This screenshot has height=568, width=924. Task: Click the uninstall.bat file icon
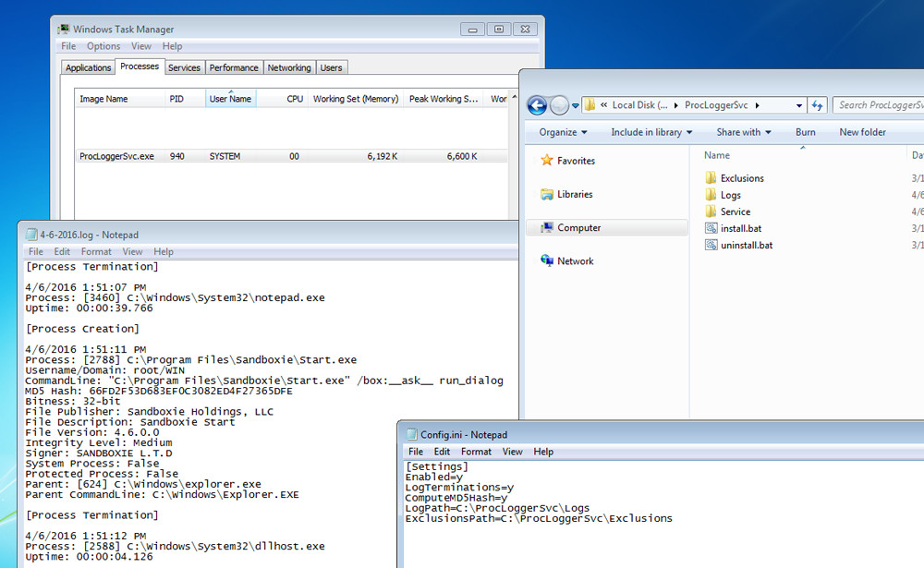click(711, 245)
